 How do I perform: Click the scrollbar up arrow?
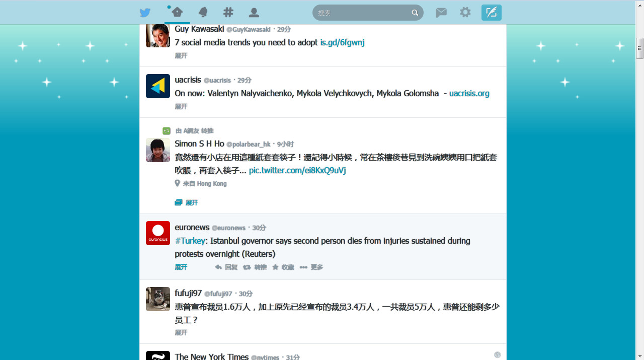click(x=639, y=4)
